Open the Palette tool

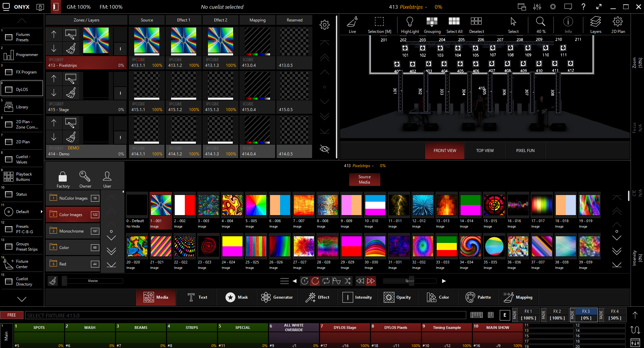(478, 297)
